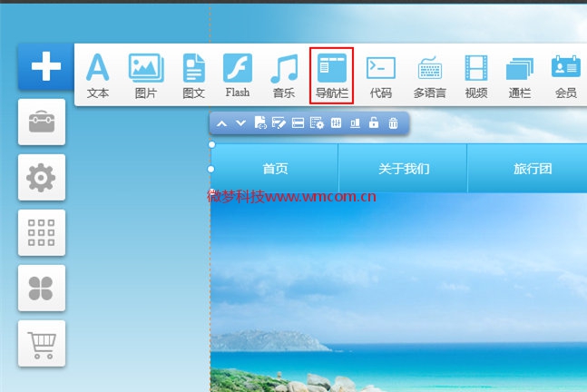Select the 会员 member module
This screenshot has width=587, height=392.
566,76
